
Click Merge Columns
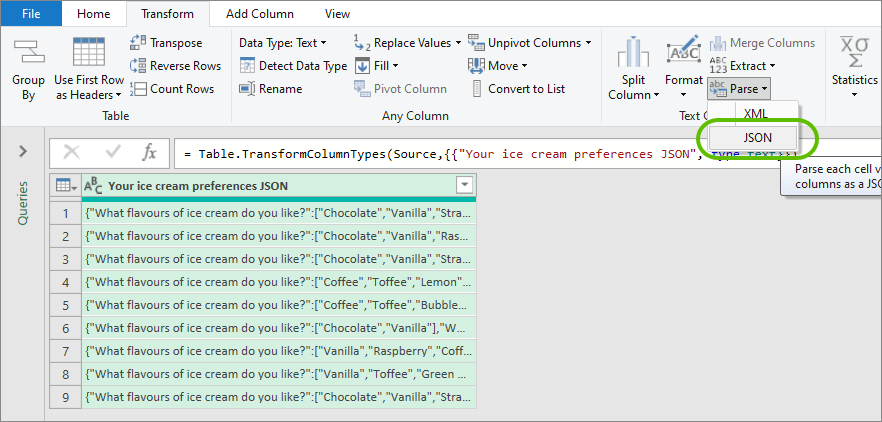click(762, 43)
